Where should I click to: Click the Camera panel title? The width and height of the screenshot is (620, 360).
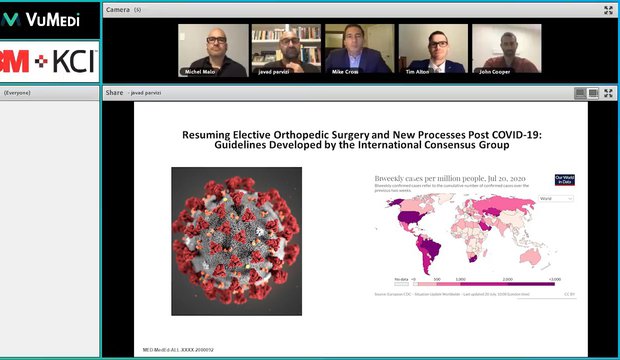click(x=117, y=9)
